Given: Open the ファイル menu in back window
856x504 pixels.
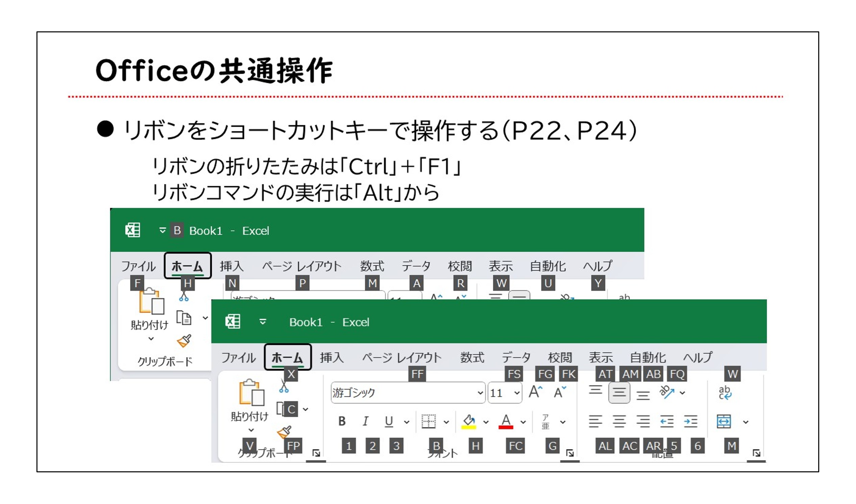Looking at the screenshot, I should tap(138, 266).
